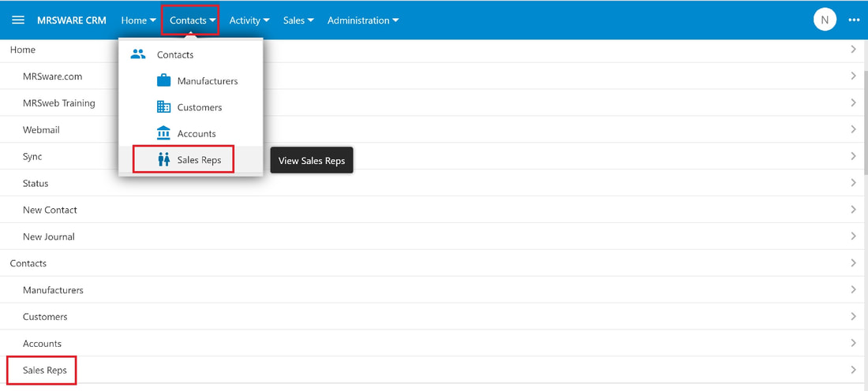The width and height of the screenshot is (868, 391).
Task: Click the chevron on the Status row
Action: (853, 183)
